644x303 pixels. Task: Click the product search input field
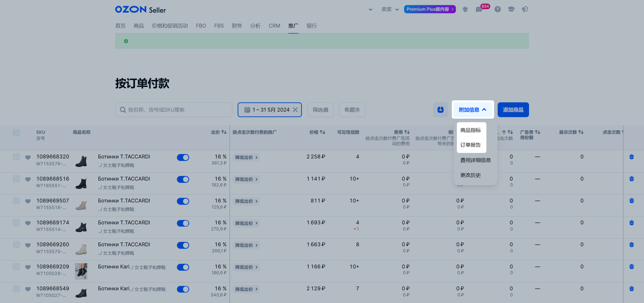[173, 110]
